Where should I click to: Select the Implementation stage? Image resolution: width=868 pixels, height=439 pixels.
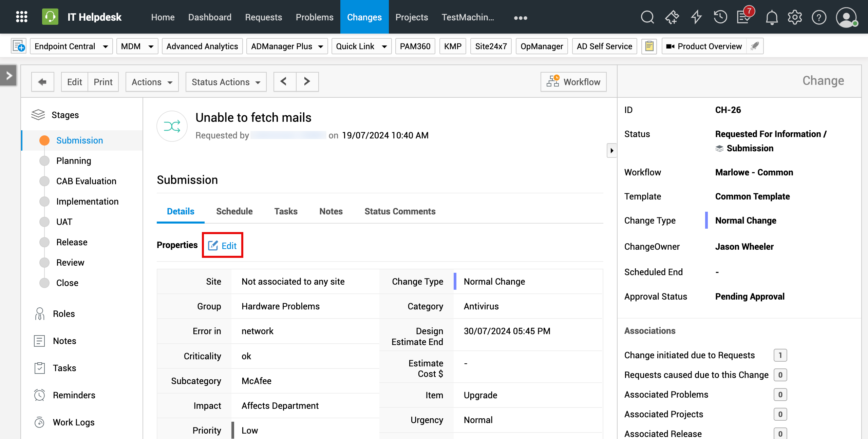click(x=87, y=202)
